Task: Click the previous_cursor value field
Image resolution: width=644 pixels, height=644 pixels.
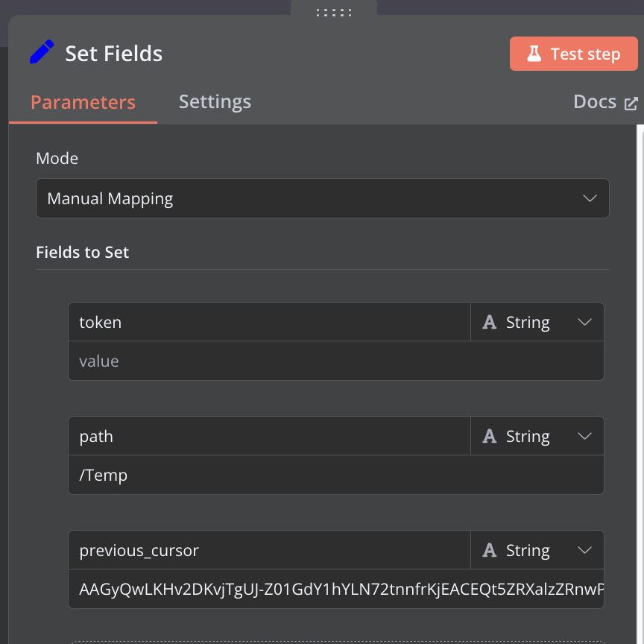Action: point(336,589)
